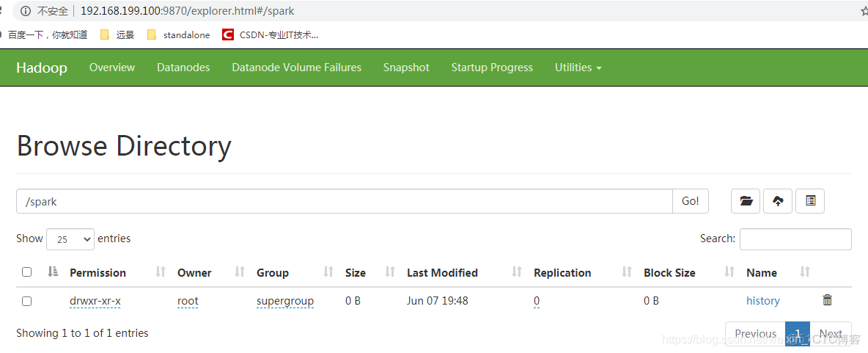Image resolution: width=868 pixels, height=353 pixels.
Task: Click the create new directory folder icon
Action: pyautogui.click(x=746, y=201)
